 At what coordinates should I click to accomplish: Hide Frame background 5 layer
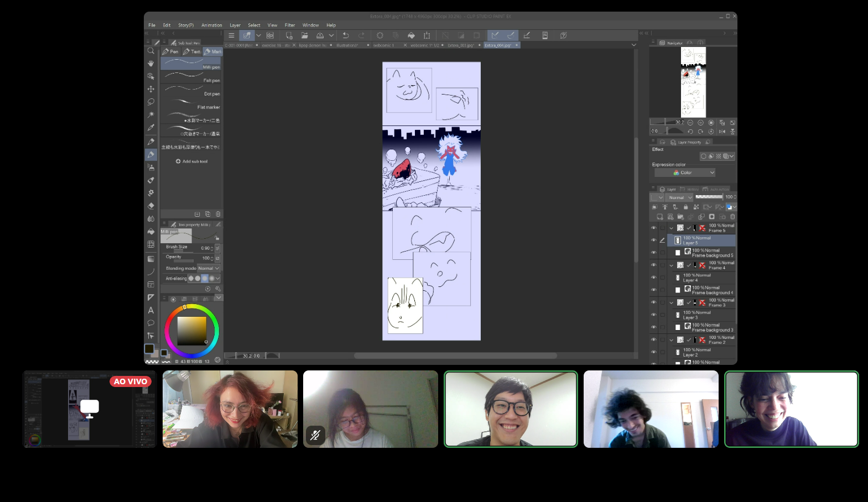pos(653,253)
